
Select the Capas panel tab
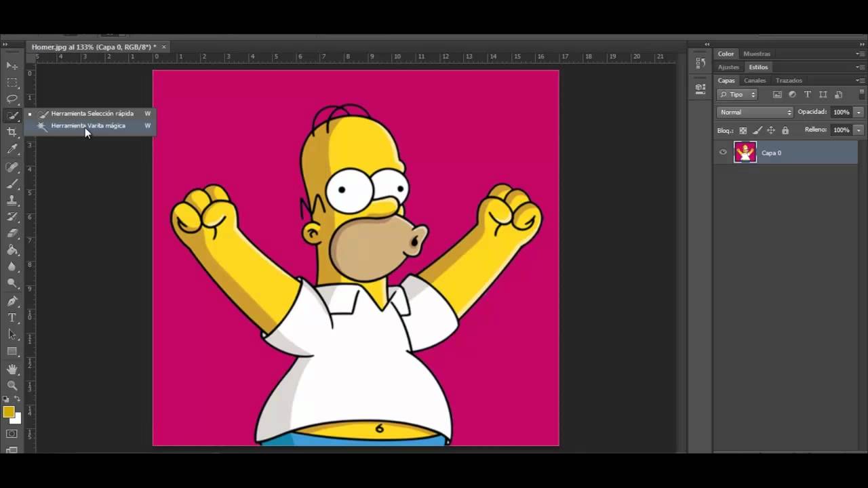[x=726, y=81]
